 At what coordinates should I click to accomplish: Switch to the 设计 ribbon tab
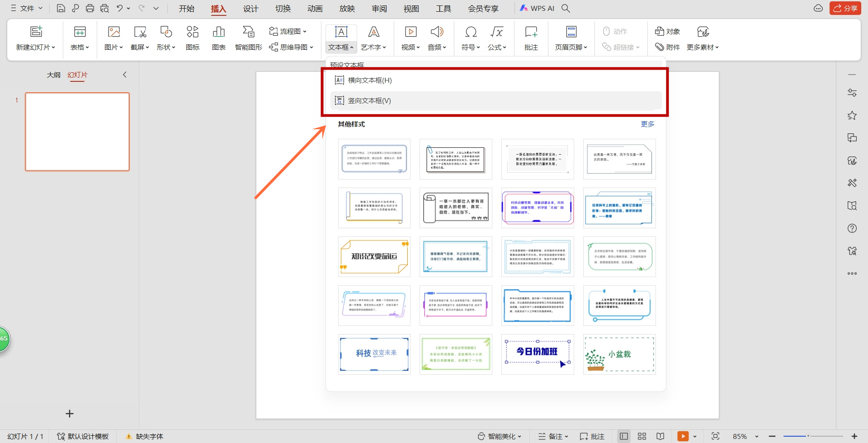250,9
